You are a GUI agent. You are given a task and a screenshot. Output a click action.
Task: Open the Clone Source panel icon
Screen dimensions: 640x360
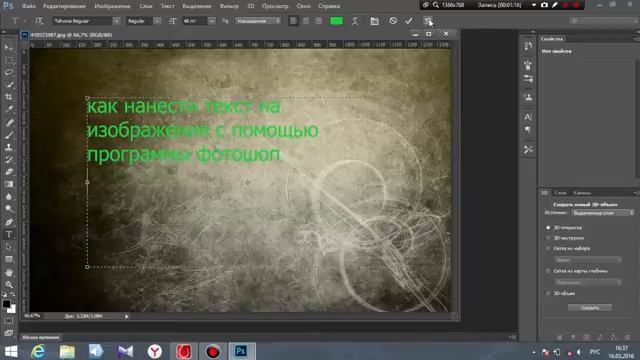click(528, 98)
